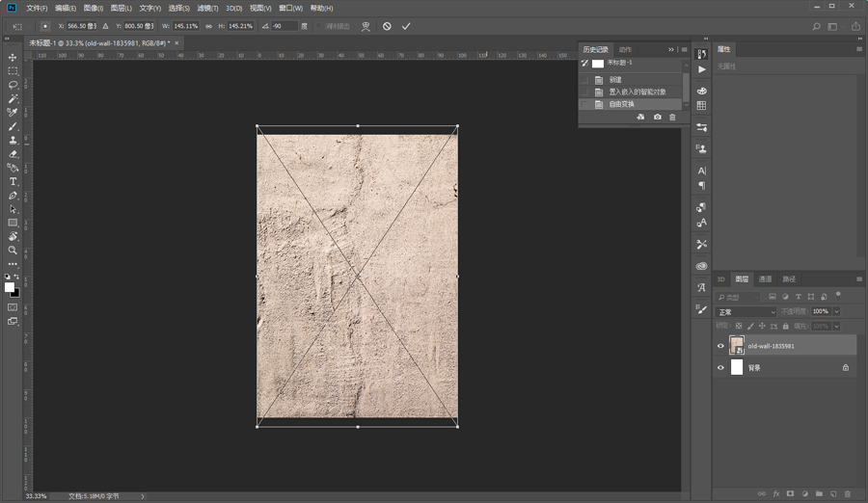
Task: Toggle visibility of the 背景 layer
Action: (720, 367)
